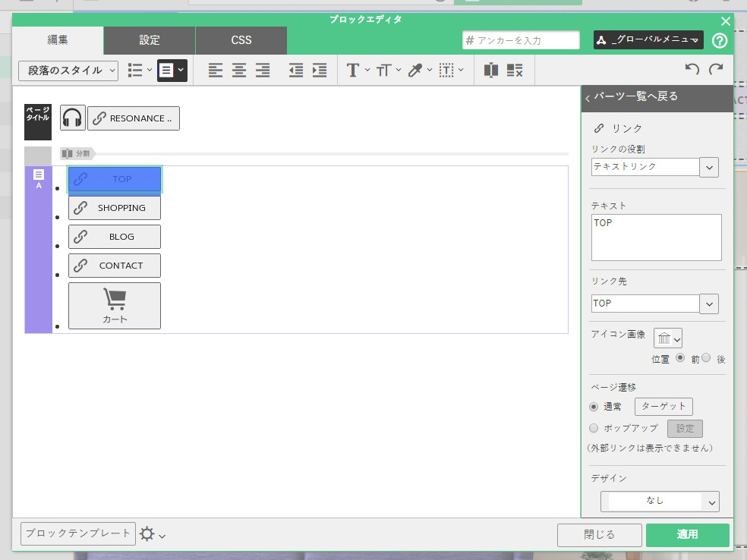Viewport: 747px width, 560px height.
Task: Close the block editor with X
Action: (x=726, y=21)
